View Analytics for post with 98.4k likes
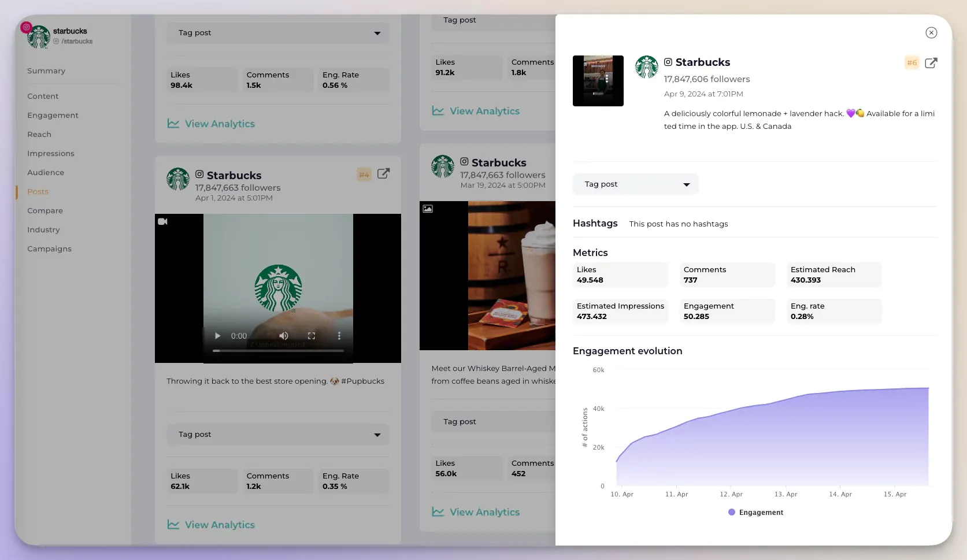 click(x=211, y=124)
